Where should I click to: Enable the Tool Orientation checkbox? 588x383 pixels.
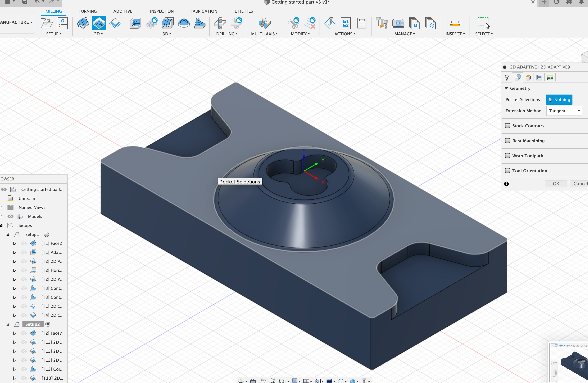(x=508, y=171)
